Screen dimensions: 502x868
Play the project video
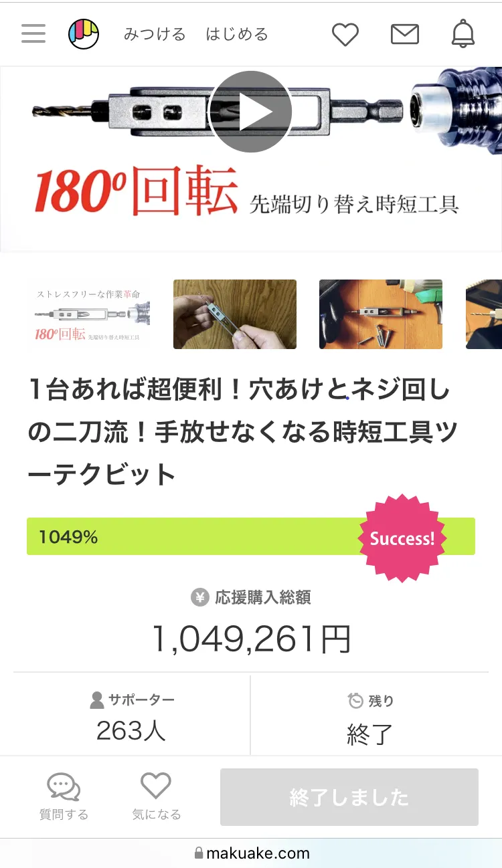251,112
